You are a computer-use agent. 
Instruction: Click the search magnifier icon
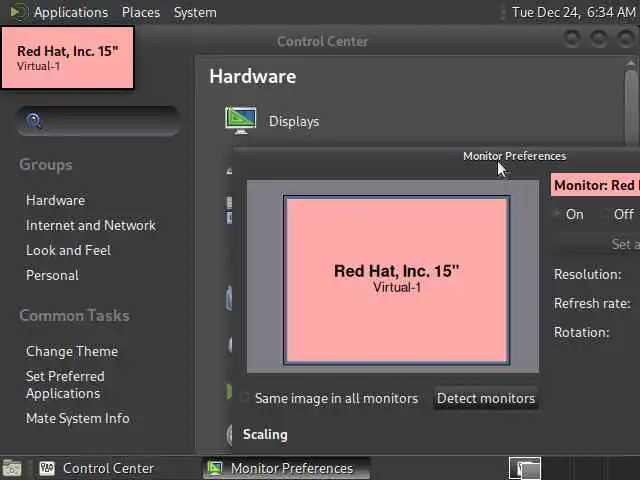[x=33, y=121]
